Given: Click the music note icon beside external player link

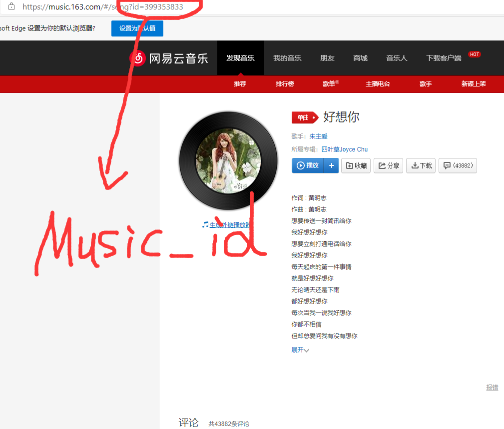Looking at the screenshot, I should [205, 224].
